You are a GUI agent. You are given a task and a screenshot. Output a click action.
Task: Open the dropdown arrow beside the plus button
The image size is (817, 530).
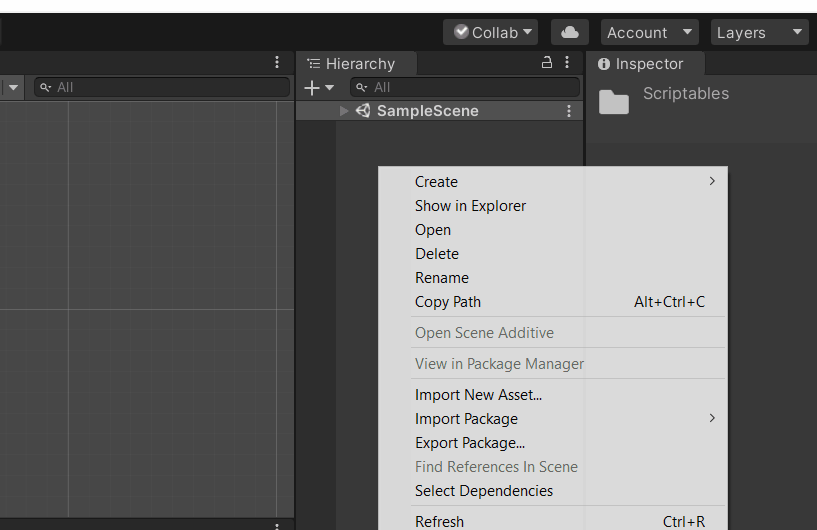point(329,88)
